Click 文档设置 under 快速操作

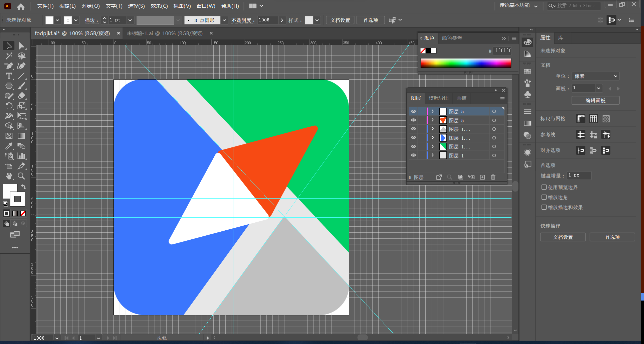pyautogui.click(x=563, y=237)
